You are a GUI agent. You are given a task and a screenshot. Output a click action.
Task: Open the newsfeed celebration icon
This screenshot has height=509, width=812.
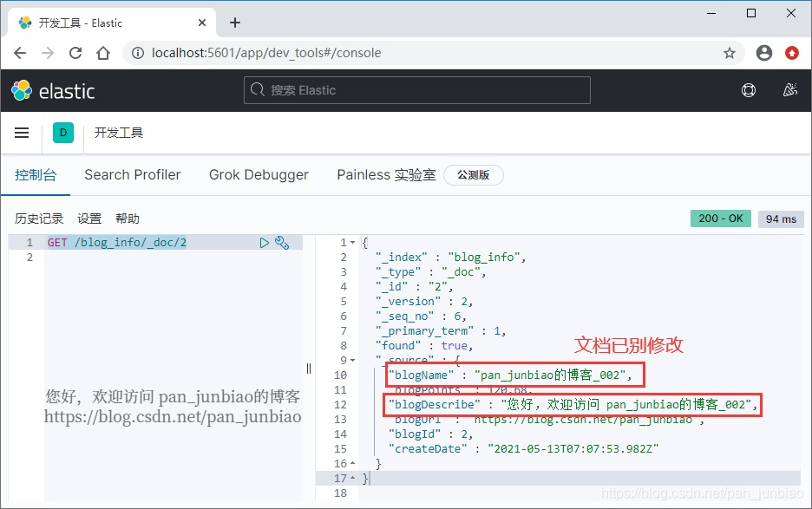coord(789,90)
